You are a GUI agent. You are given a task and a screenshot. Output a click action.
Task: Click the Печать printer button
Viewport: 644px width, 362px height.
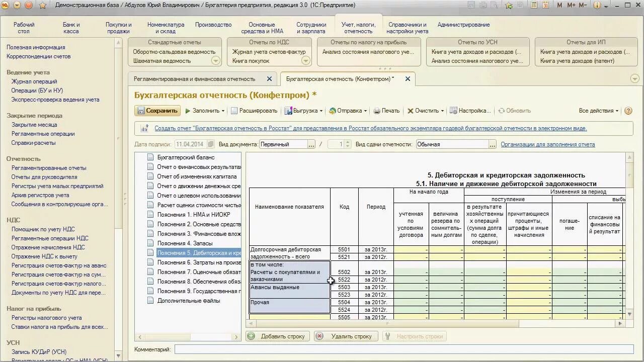pos(386,111)
